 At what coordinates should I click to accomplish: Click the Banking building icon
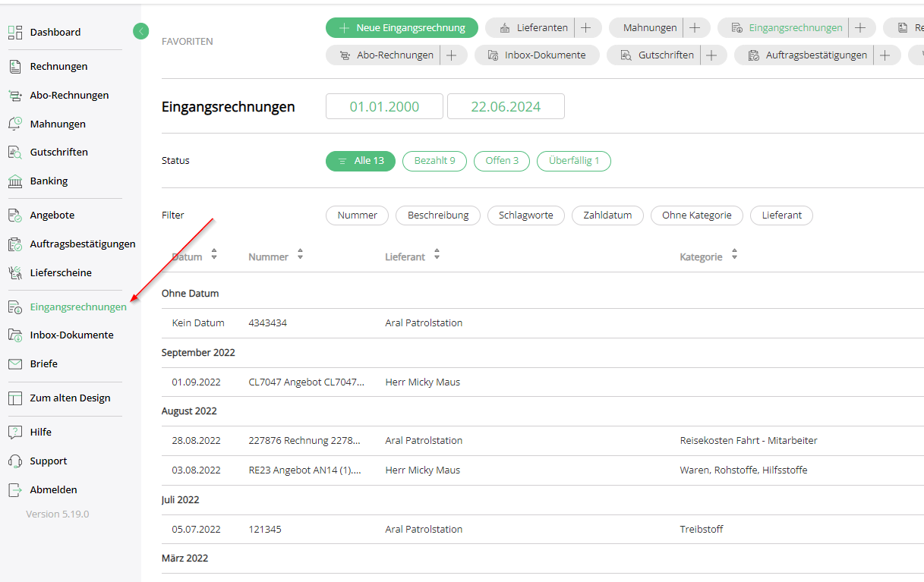[x=15, y=181]
